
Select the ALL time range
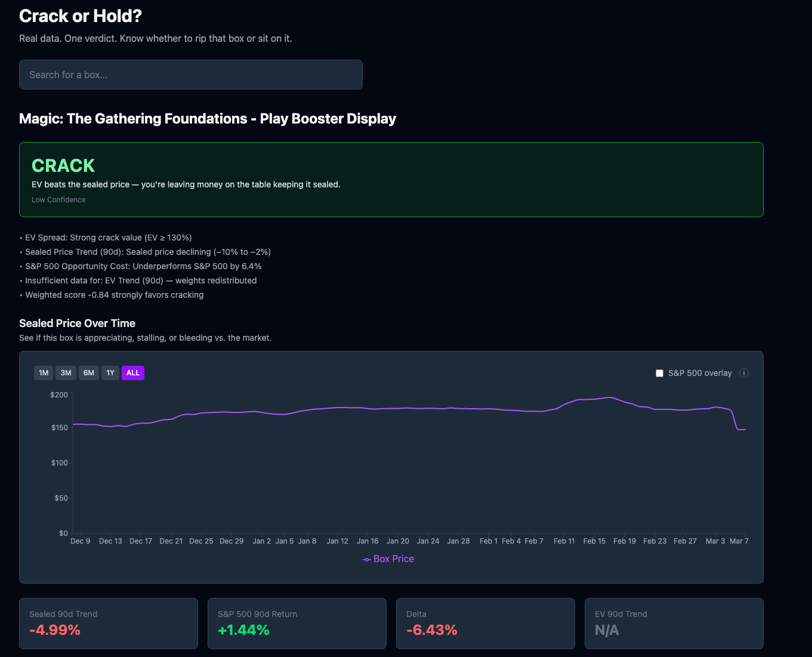(x=132, y=372)
